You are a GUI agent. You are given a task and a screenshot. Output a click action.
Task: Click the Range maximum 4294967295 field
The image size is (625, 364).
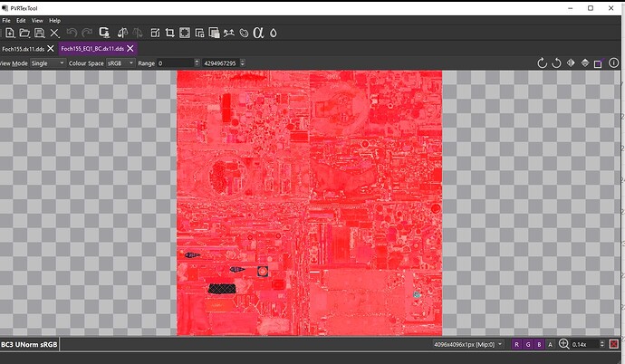click(221, 62)
